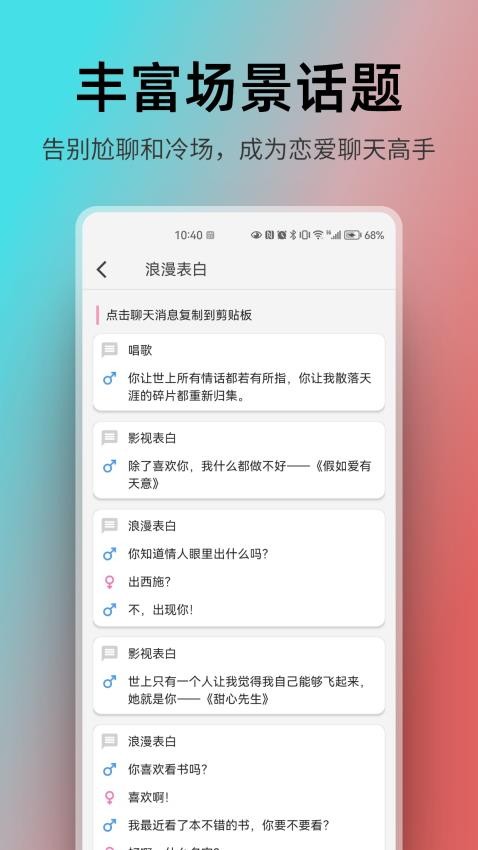
Task: Click the eye comfort icon in status bar
Action: click(256, 235)
